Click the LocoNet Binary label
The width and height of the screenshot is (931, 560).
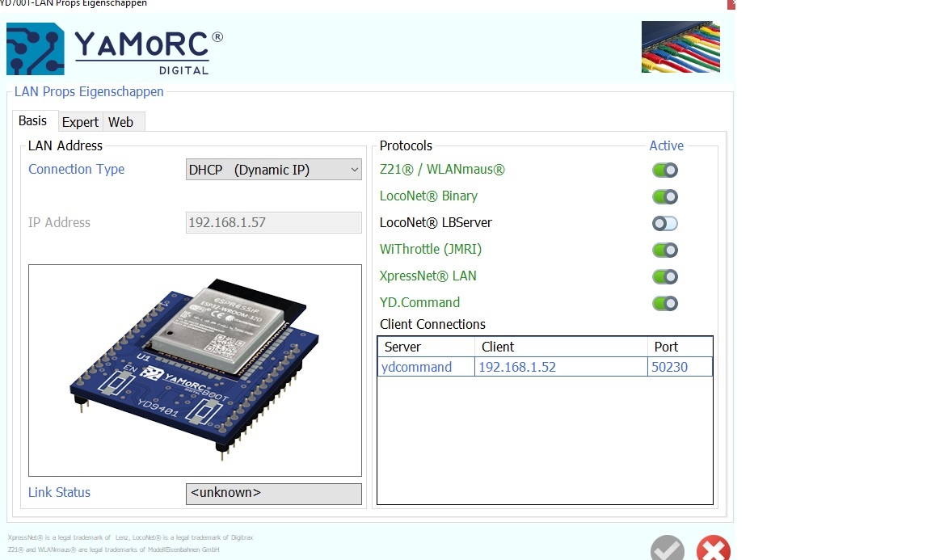point(428,196)
